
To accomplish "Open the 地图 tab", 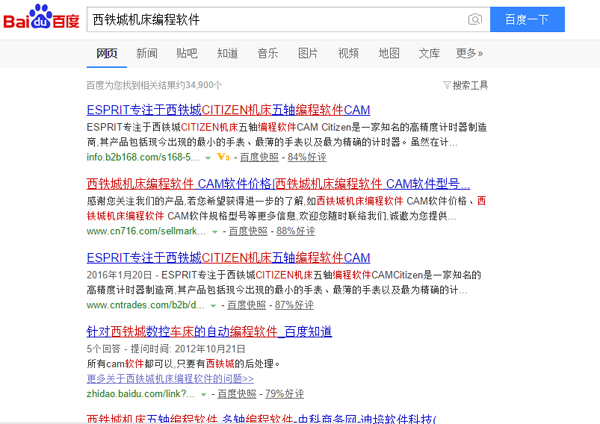I will tap(389, 53).
